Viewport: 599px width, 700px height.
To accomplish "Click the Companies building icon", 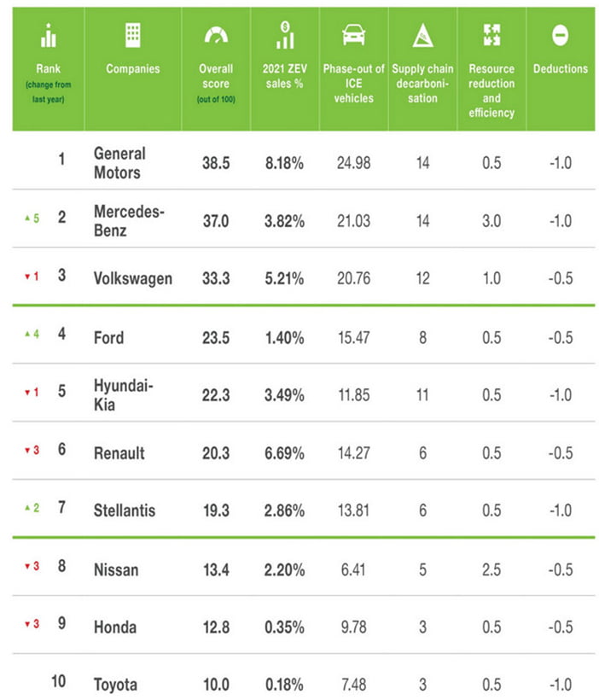I will (x=133, y=35).
